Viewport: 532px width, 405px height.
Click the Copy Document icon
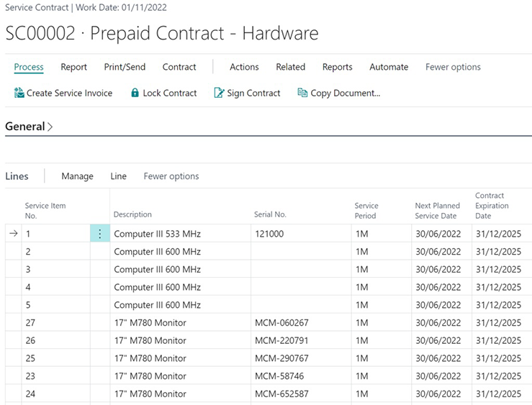[302, 93]
